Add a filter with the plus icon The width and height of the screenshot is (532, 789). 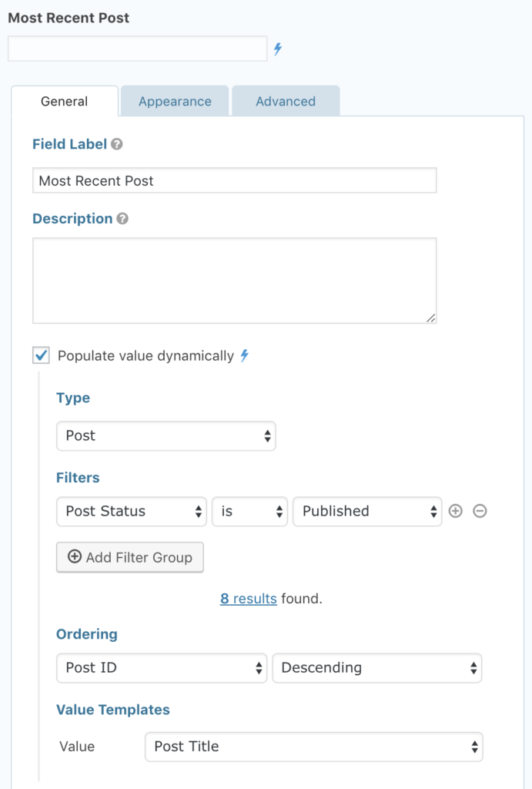click(x=456, y=511)
